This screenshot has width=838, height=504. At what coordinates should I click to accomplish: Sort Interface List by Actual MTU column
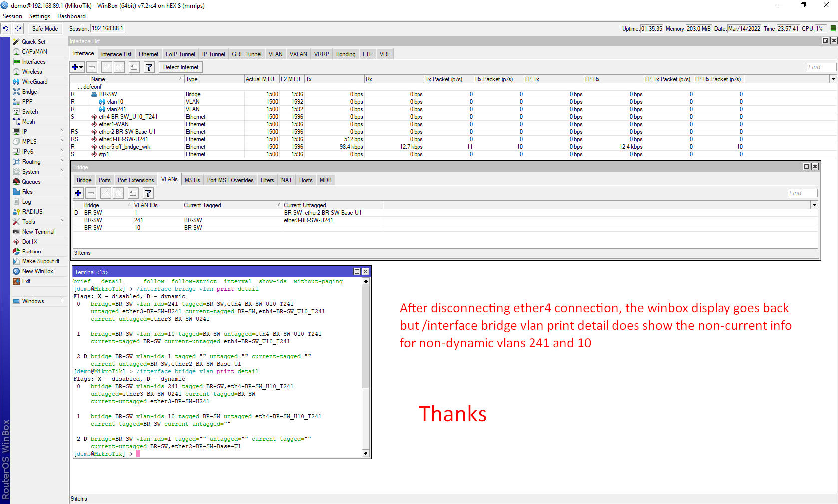(261, 79)
